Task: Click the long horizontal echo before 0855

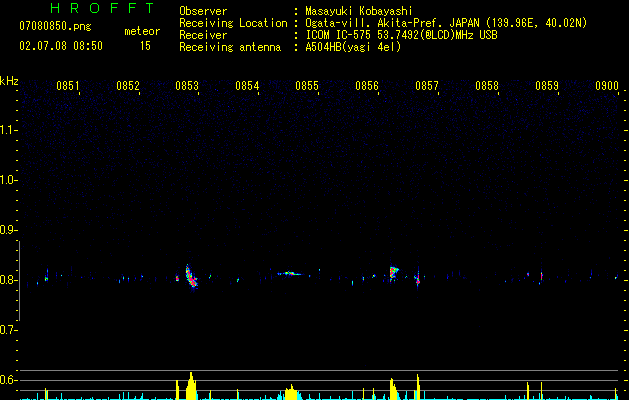Action: pyautogui.click(x=292, y=274)
